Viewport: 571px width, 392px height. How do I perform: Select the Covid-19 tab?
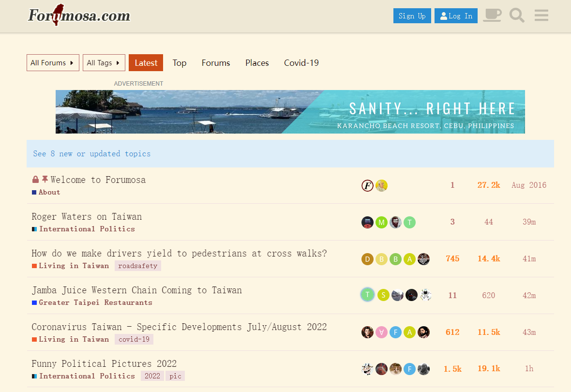pos(301,63)
